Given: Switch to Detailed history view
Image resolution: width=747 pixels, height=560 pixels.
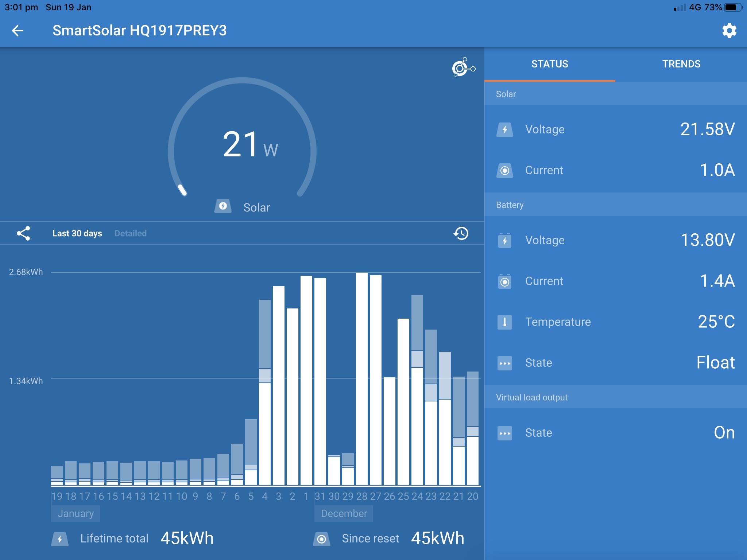Looking at the screenshot, I should point(130,233).
